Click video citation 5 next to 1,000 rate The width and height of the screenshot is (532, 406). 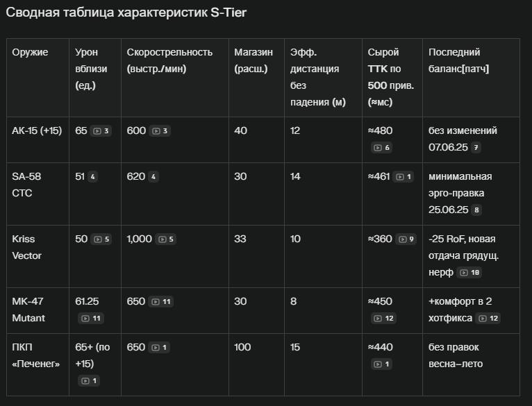coord(165,239)
